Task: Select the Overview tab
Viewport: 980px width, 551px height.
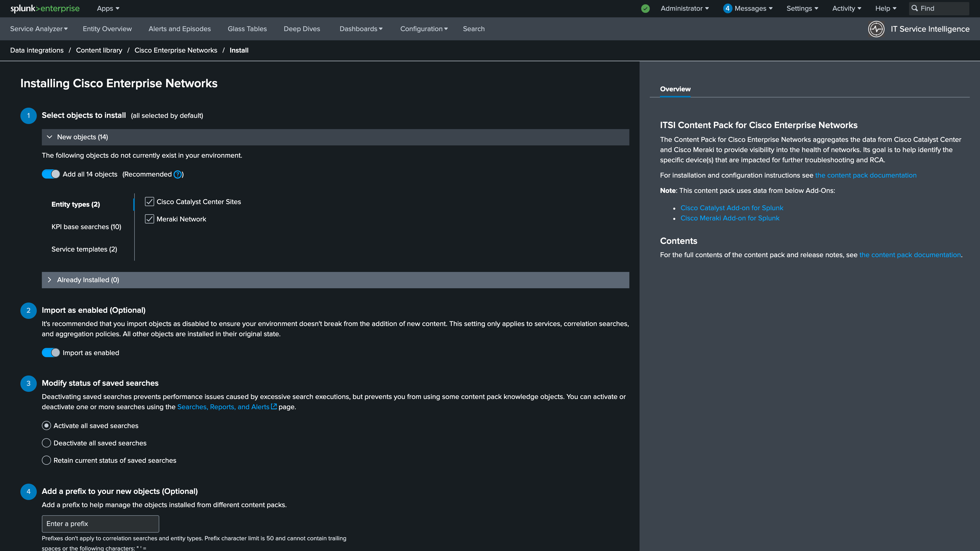Action: (675, 89)
